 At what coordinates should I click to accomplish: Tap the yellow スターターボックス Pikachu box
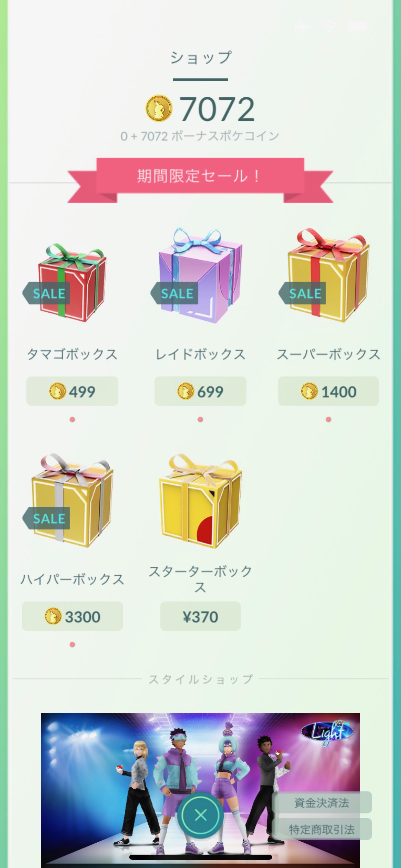point(200,501)
